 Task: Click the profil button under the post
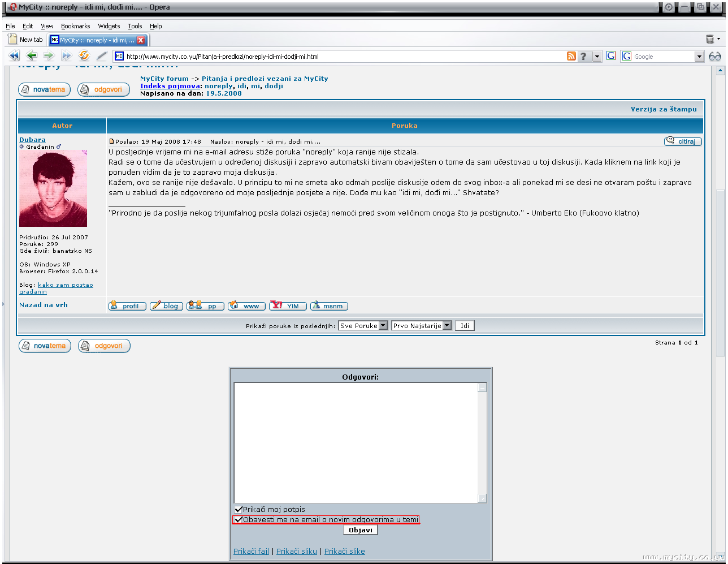pyautogui.click(x=127, y=306)
